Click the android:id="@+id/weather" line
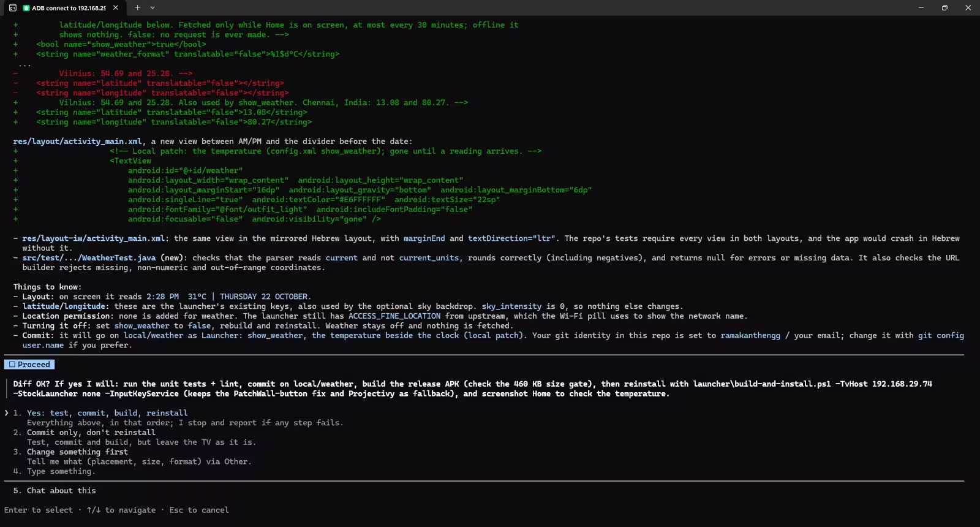The height and width of the screenshot is (527, 980). tap(185, 171)
